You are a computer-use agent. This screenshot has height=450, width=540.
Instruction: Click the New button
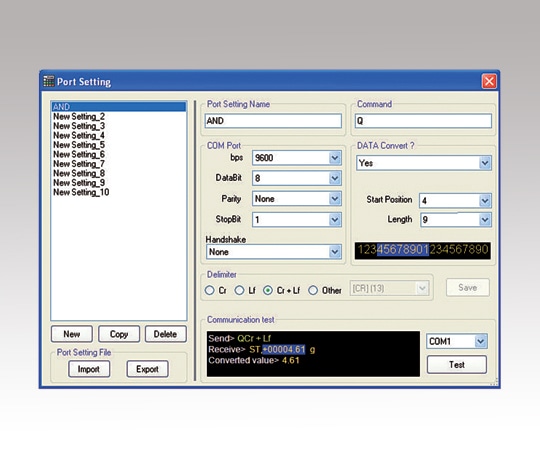72,334
